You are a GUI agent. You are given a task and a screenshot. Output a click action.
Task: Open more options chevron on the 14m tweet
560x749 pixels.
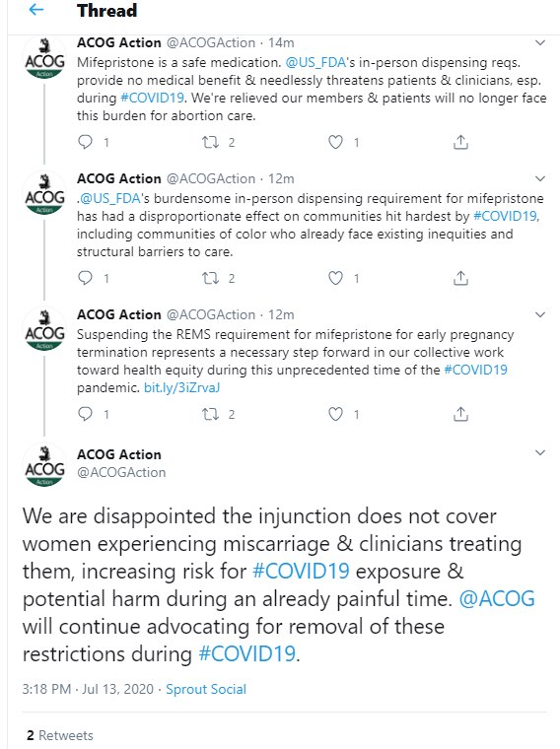click(540, 43)
